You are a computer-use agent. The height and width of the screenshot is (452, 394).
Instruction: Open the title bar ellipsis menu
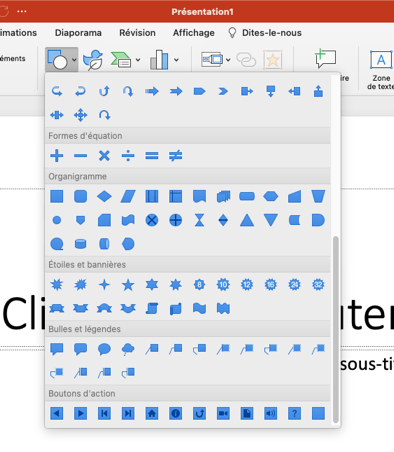pos(22,11)
